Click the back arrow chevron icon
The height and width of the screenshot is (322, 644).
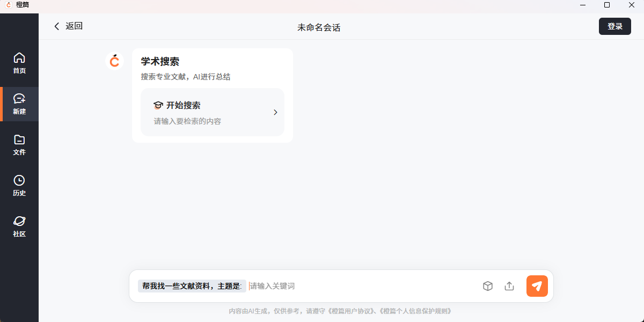pyautogui.click(x=57, y=26)
